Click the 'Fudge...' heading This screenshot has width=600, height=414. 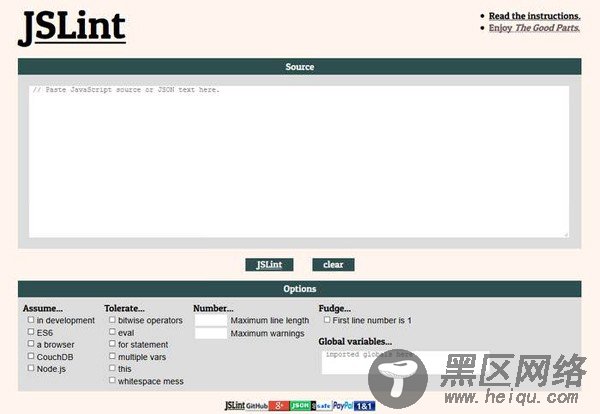tap(335, 308)
